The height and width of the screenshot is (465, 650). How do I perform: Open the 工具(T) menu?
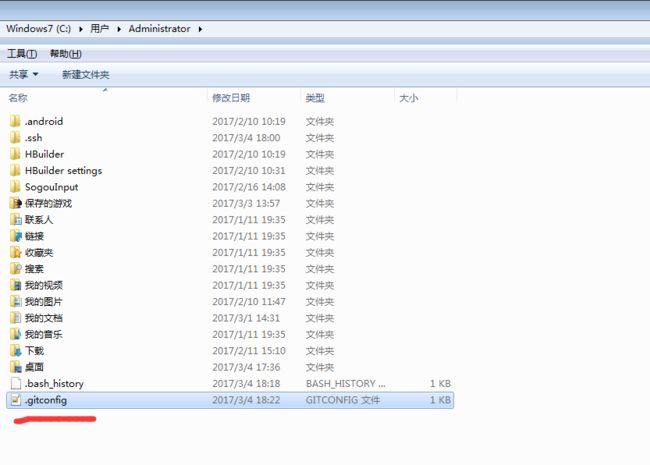pos(22,54)
